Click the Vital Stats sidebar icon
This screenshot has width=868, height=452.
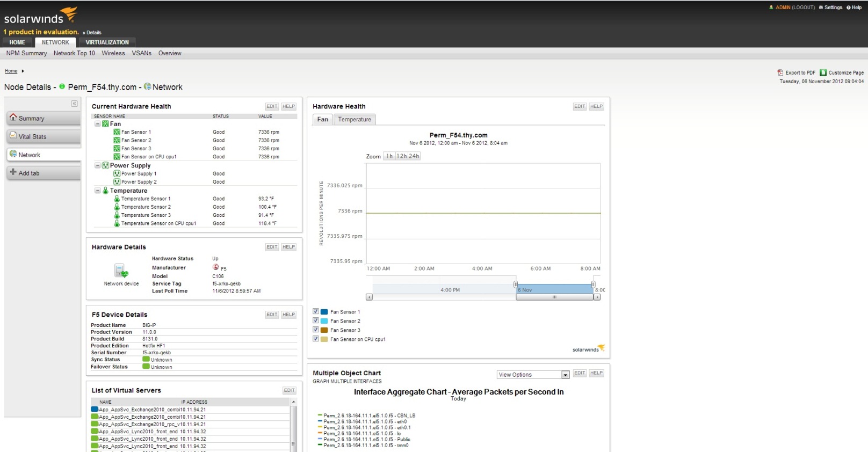pos(13,136)
